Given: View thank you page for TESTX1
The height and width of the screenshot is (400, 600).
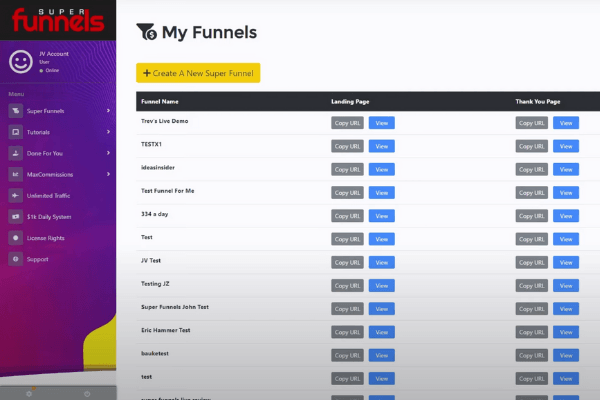Looking at the screenshot, I should [x=566, y=146].
